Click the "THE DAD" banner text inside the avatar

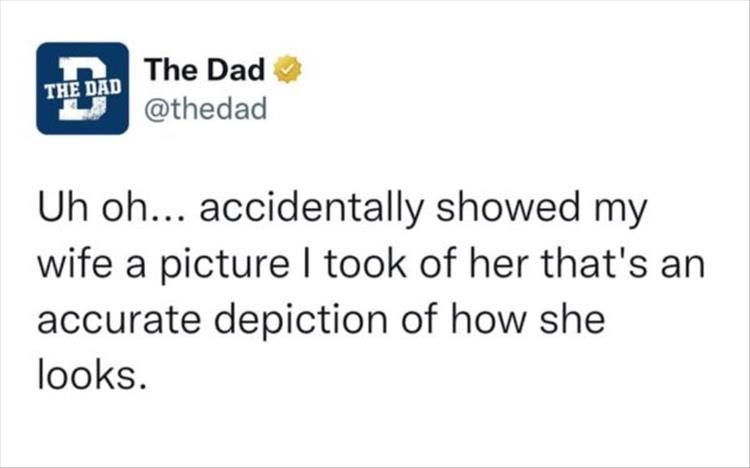[x=80, y=85]
